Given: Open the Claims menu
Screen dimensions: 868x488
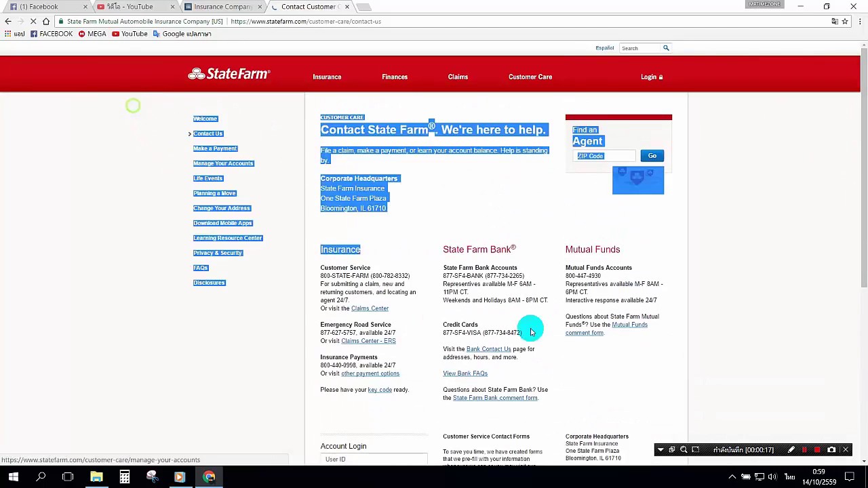Looking at the screenshot, I should [x=458, y=77].
